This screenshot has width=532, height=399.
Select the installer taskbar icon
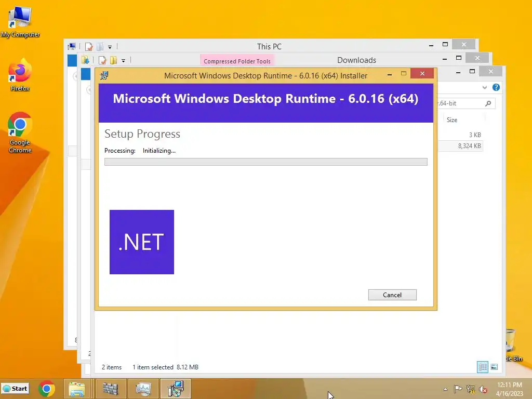click(x=176, y=389)
